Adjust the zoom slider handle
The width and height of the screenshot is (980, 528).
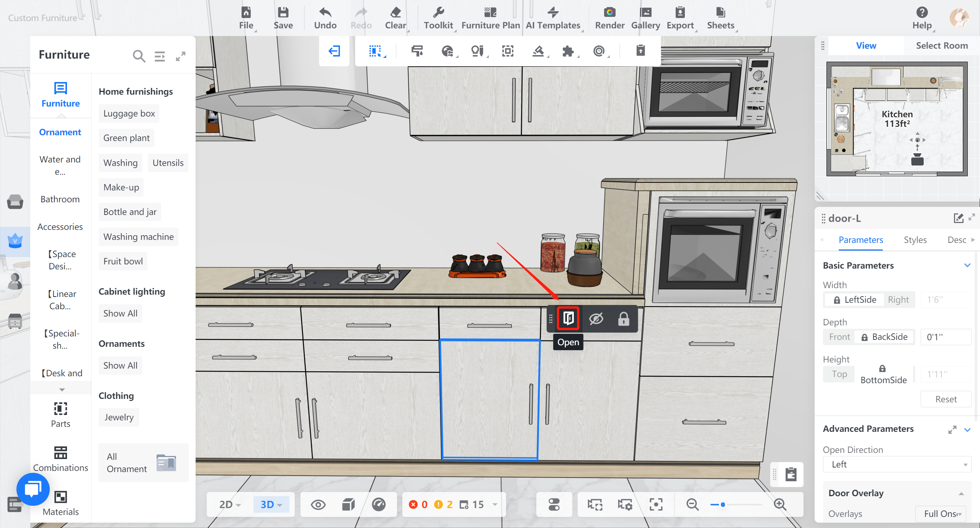pyautogui.click(x=723, y=505)
